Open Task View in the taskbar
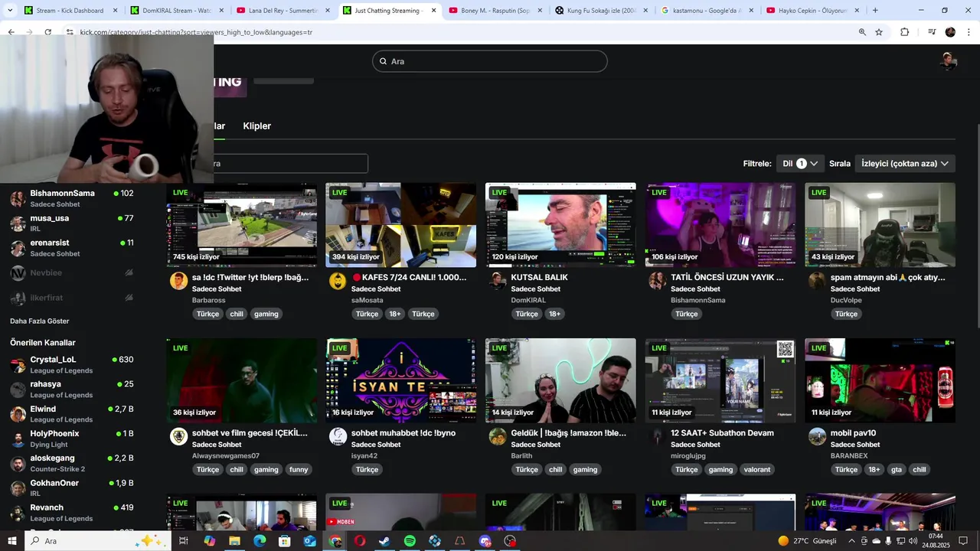Screen dimensions: 980x551 (184, 541)
